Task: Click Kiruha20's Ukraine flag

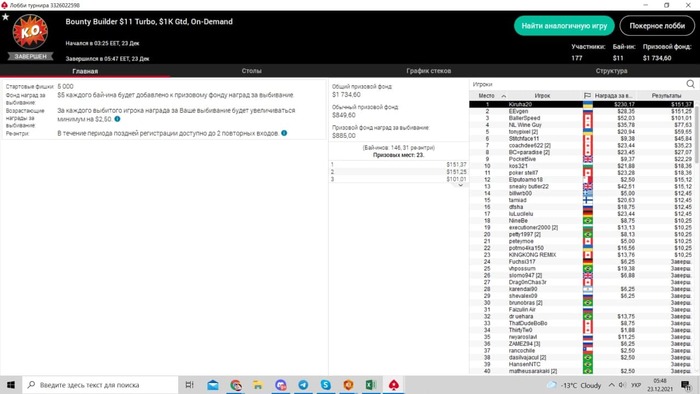Action: pyautogui.click(x=588, y=104)
